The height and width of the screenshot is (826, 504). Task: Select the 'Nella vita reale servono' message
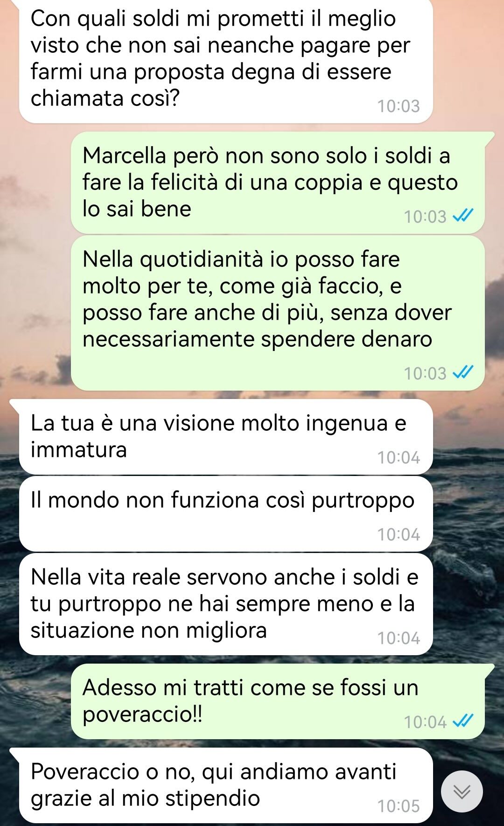[x=226, y=604]
